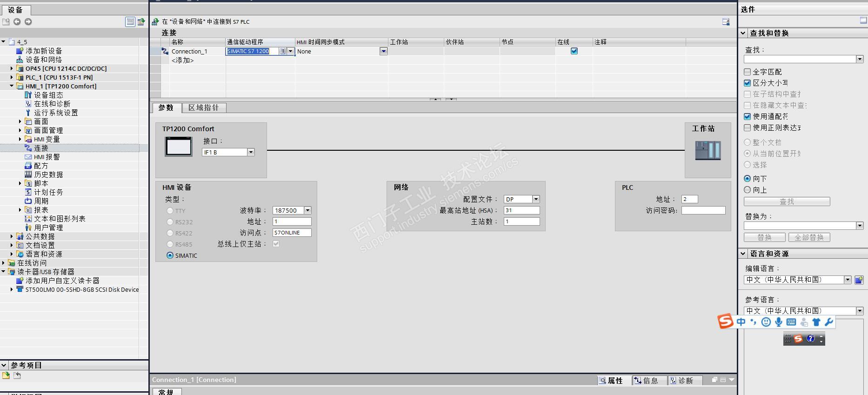Screen dimensions: 868x395
Task: Expand the PLC_1 CPU 1513F-1 PN node
Action: 12,77
